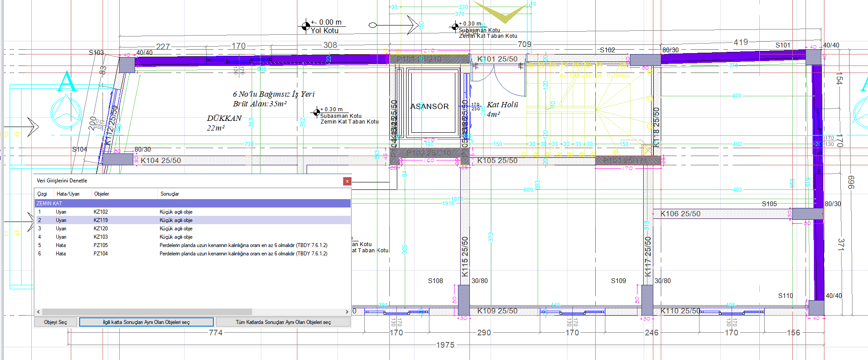868x360 pixels.
Task: Click the Objeler column header
Action: pyautogui.click(x=102, y=194)
